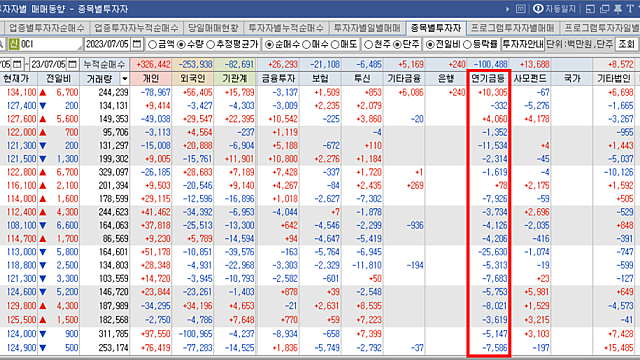The height and width of the screenshot is (360, 640).
Task: Open the calendar beside end date 23/07/05
Action: (x=72, y=64)
